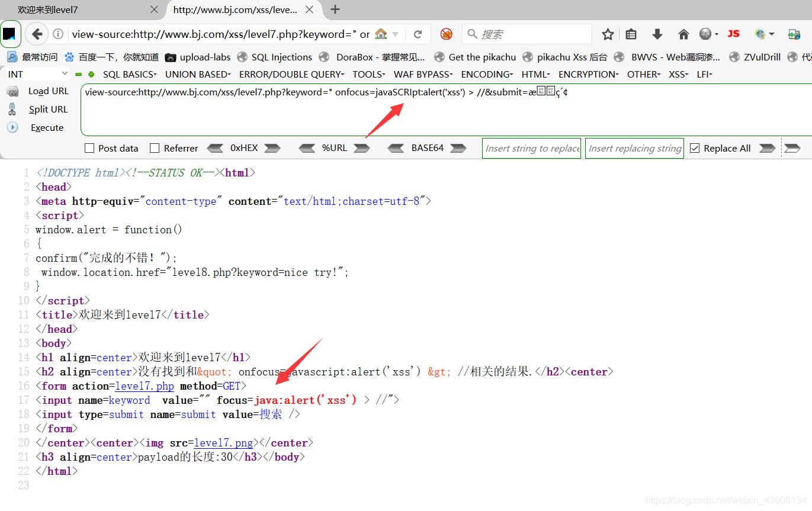Click the NoScript blocked icon
This screenshot has width=812, height=511.
coord(447,34)
